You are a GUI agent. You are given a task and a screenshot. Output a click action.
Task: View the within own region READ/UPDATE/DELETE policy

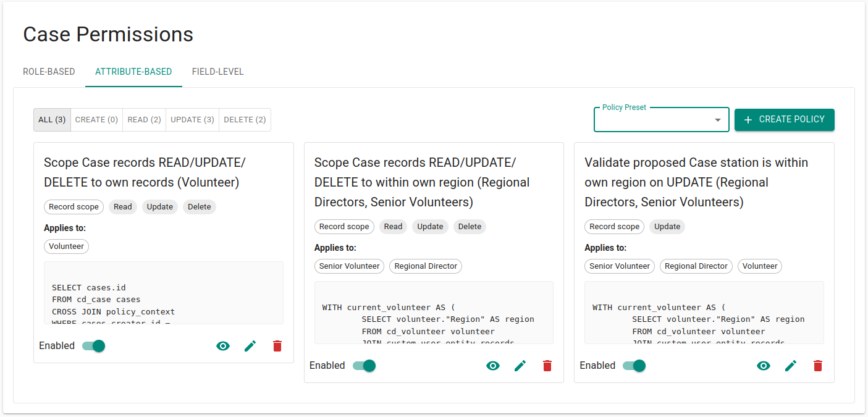coord(493,366)
